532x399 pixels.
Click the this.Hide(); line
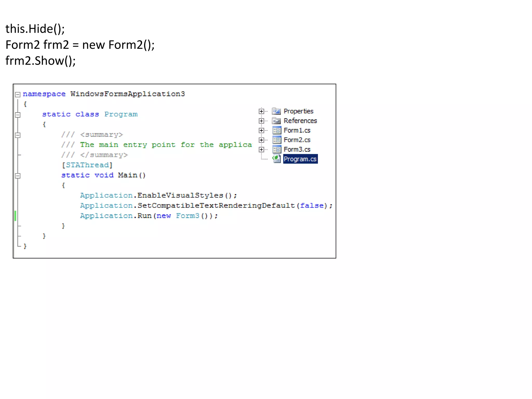tap(35, 29)
